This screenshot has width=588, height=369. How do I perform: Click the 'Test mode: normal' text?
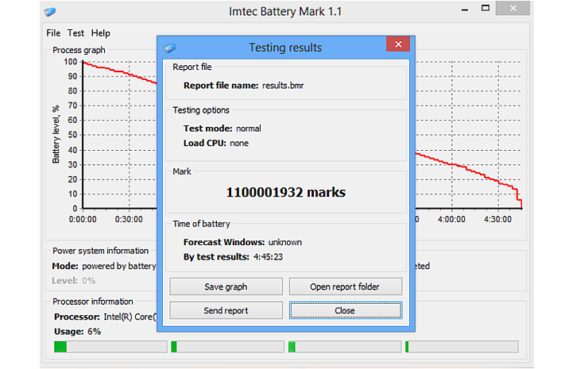click(222, 129)
